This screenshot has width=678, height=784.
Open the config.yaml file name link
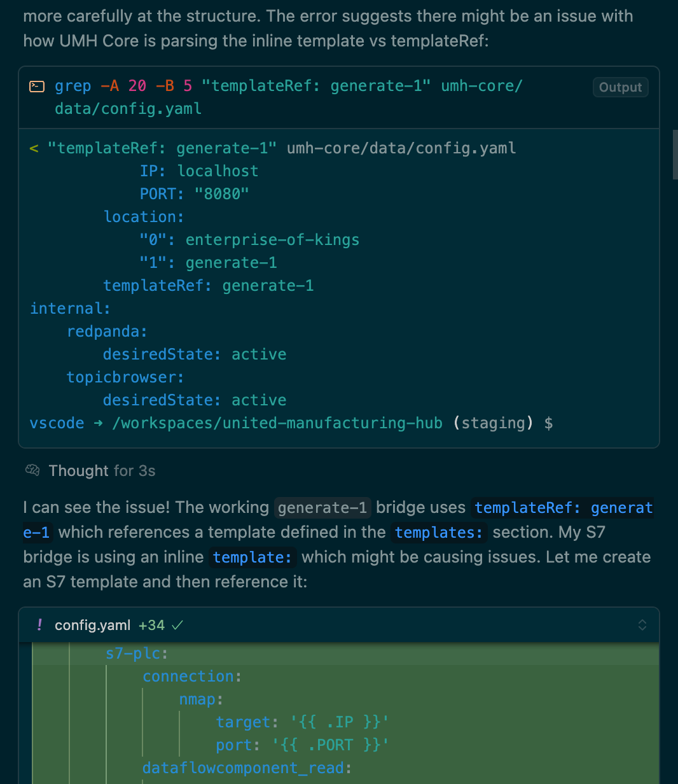(x=93, y=625)
